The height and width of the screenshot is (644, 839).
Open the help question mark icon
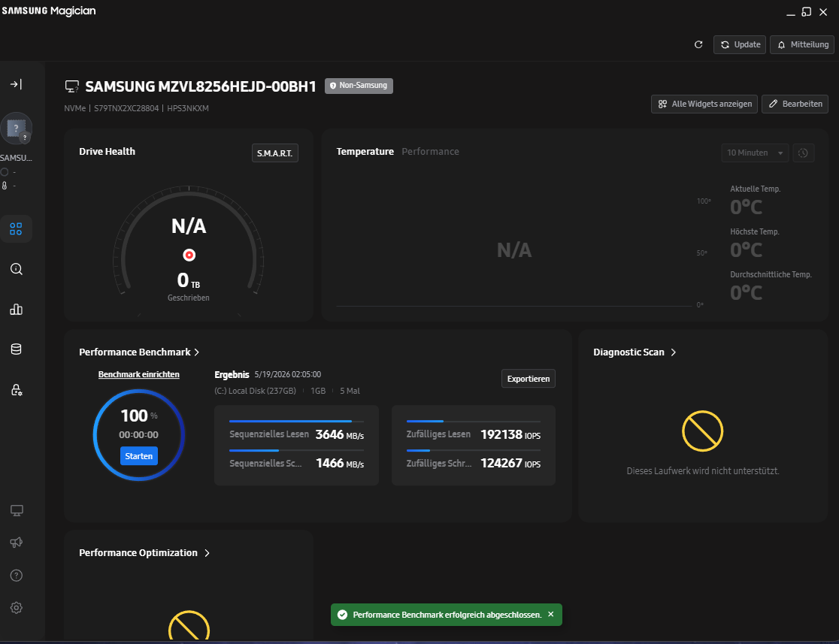tap(16, 576)
